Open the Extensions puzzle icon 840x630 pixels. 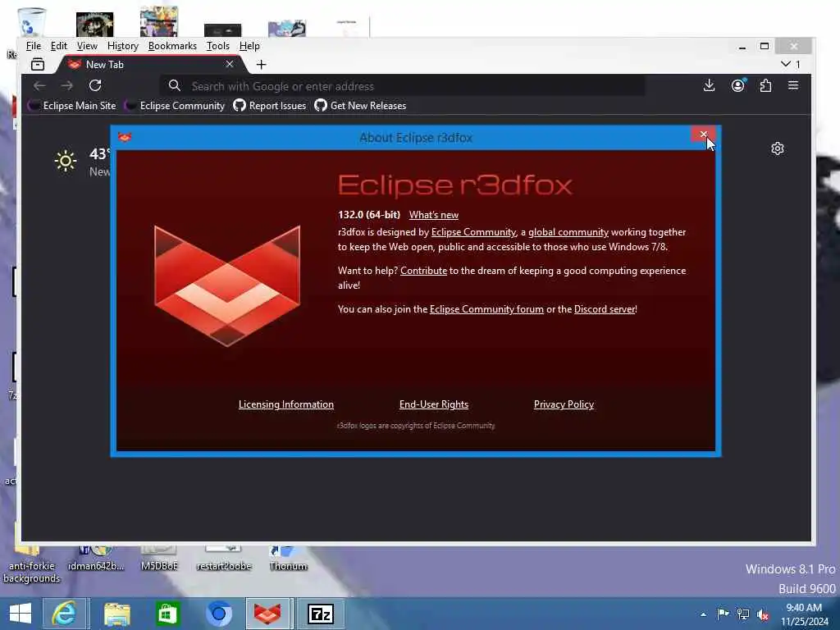tap(765, 85)
